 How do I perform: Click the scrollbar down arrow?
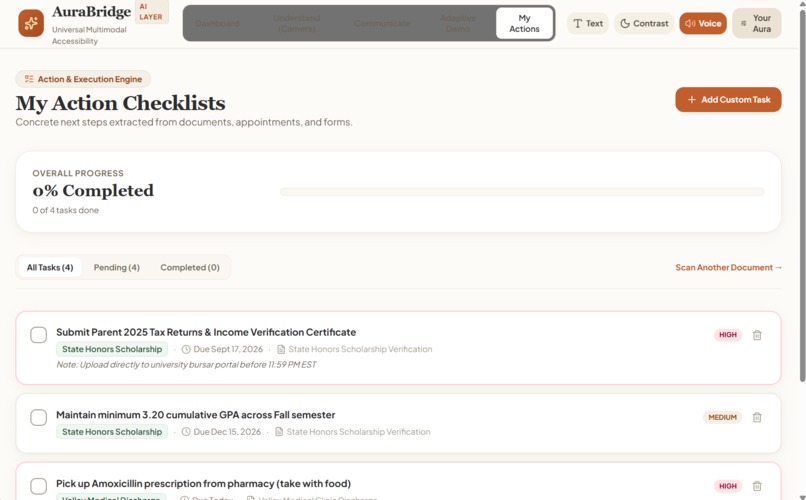click(802, 496)
